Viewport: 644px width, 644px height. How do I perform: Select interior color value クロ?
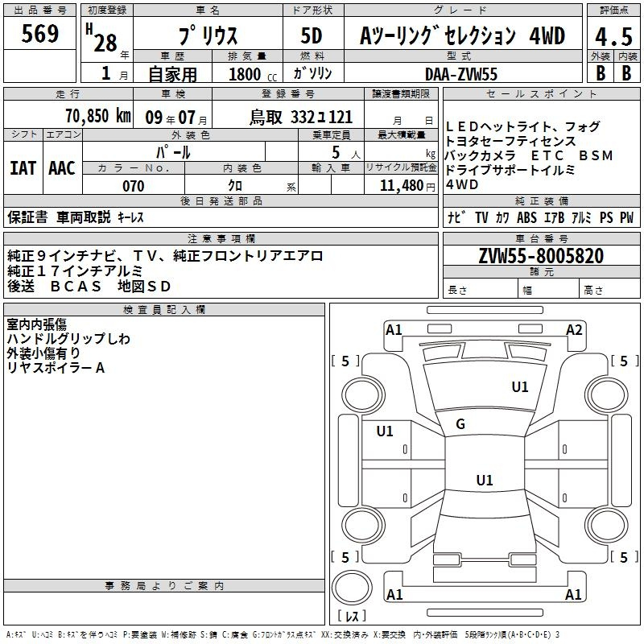tap(235, 186)
